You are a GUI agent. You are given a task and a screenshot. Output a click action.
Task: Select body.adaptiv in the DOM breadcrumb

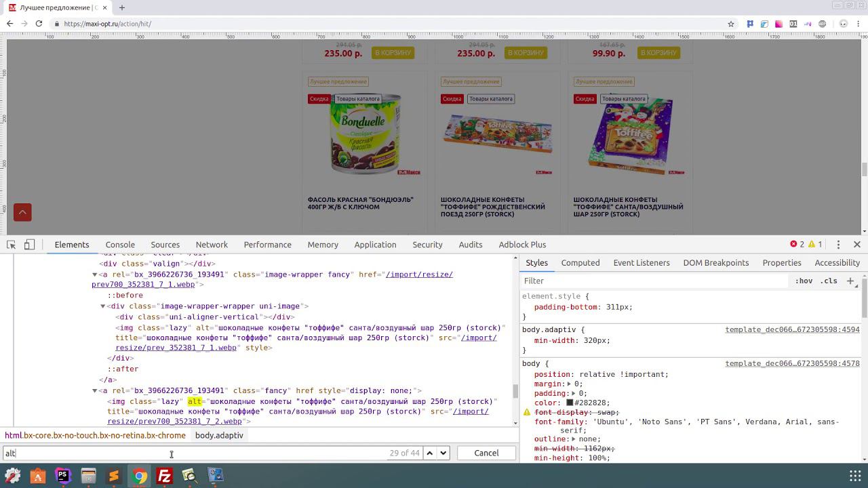pyautogui.click(x=219, y=435)
